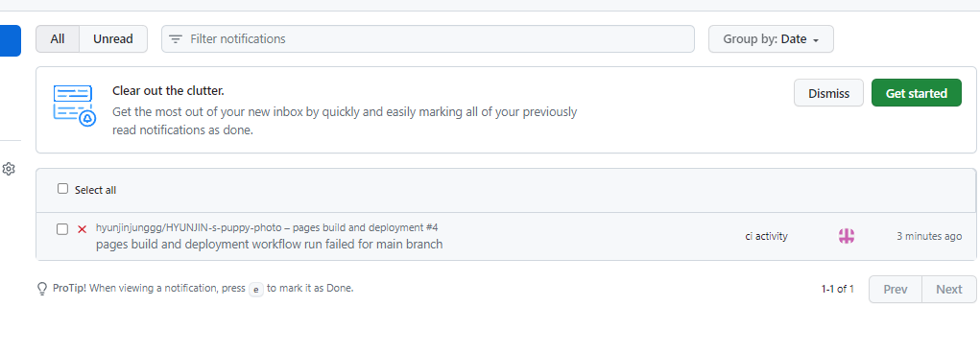Go to the Next page
The image size is (980, 353).
tap(948, 290)
